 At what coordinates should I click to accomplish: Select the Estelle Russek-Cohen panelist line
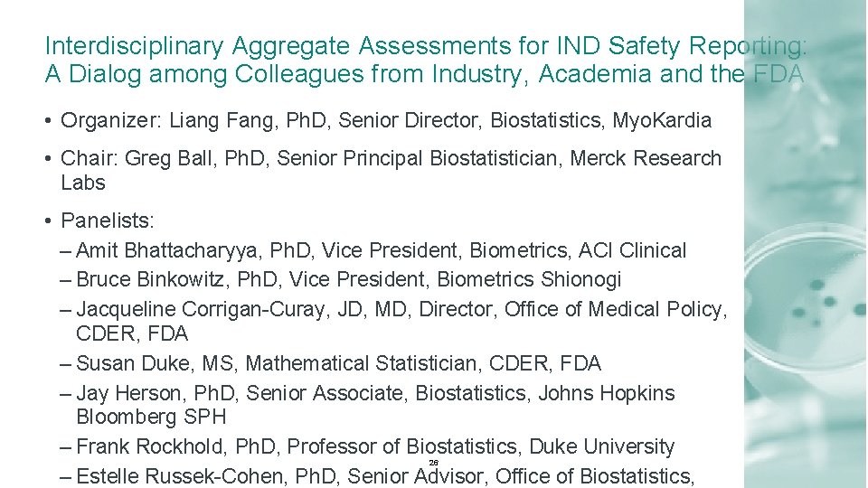tap(384, 475)
